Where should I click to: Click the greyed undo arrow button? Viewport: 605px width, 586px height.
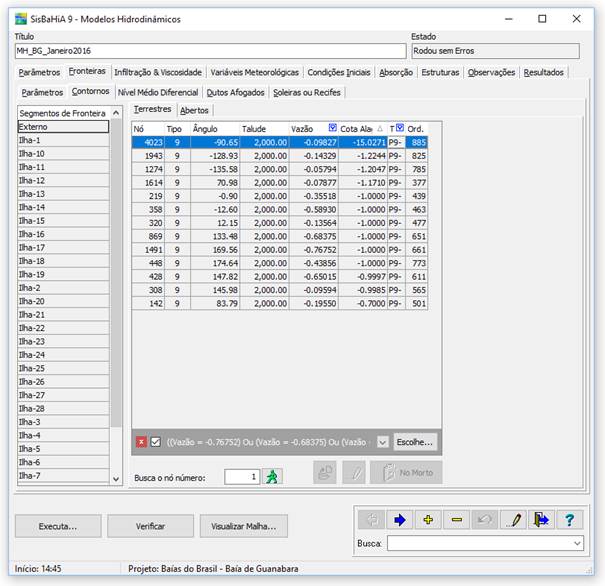(x=485, y=520)
